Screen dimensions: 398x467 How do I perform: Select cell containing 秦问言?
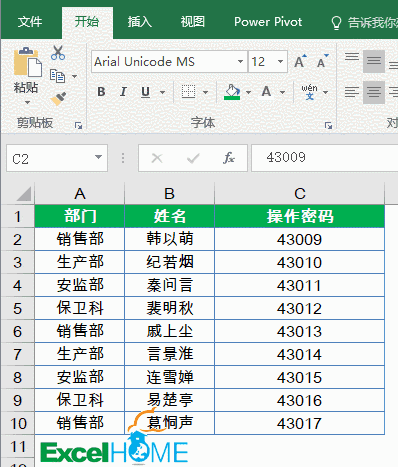coord(169,285)
